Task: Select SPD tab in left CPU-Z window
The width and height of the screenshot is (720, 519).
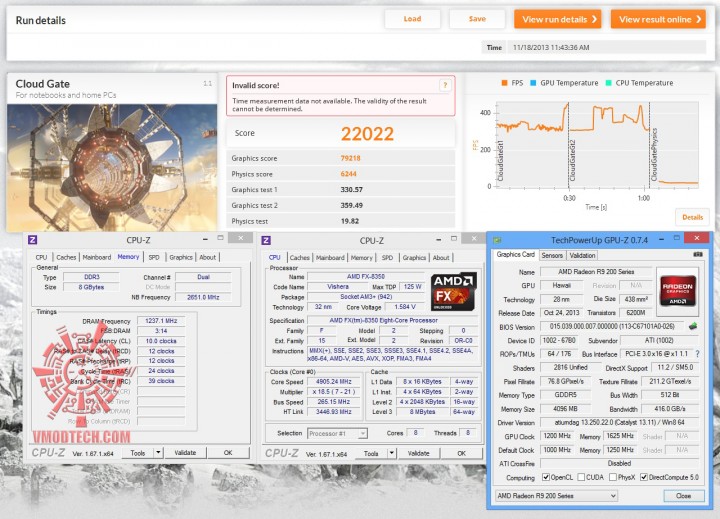Action: click(154, 257)
